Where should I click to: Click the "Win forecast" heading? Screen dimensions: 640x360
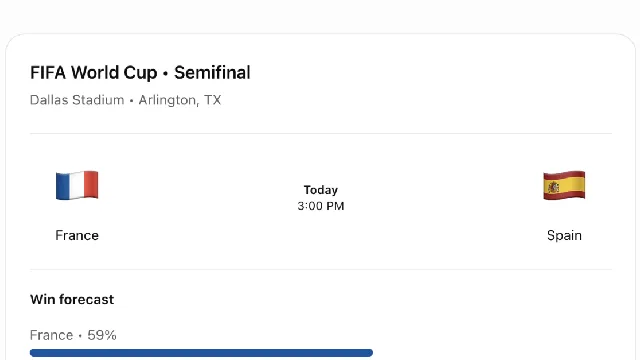point(72,300)
